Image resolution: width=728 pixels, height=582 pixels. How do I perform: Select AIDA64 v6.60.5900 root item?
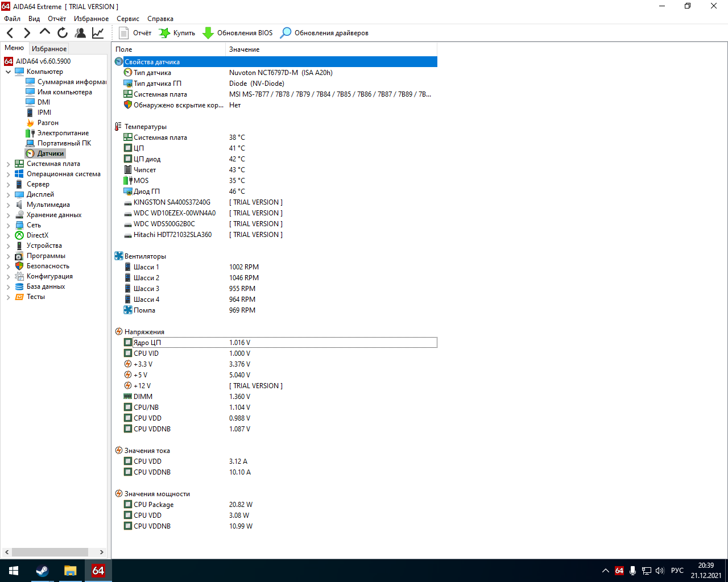[x=38, y=61]
